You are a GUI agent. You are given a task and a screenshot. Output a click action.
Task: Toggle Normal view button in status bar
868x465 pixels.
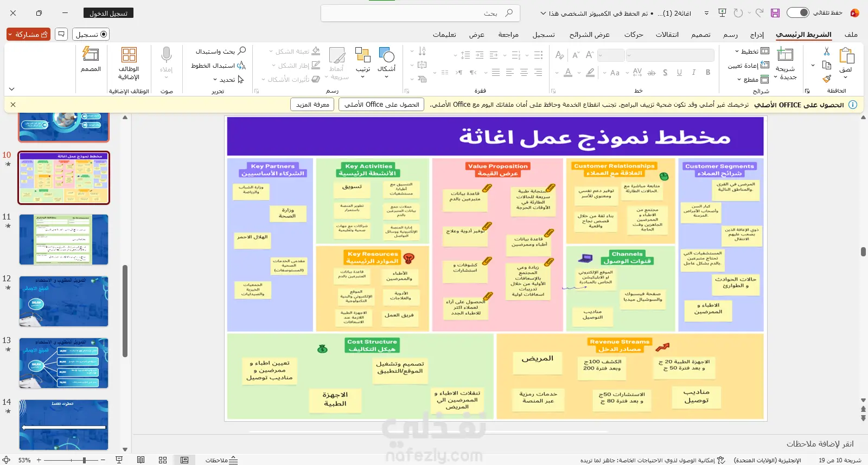[x=184, y=460]
